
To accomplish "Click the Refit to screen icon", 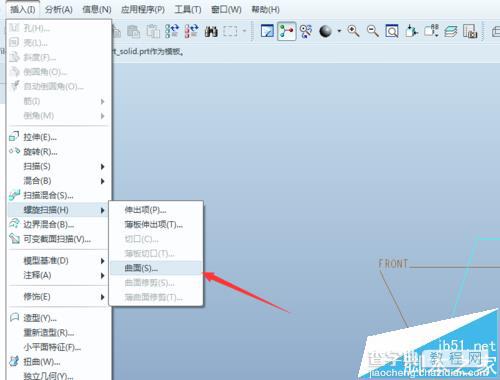I will (x=392, y=31).
